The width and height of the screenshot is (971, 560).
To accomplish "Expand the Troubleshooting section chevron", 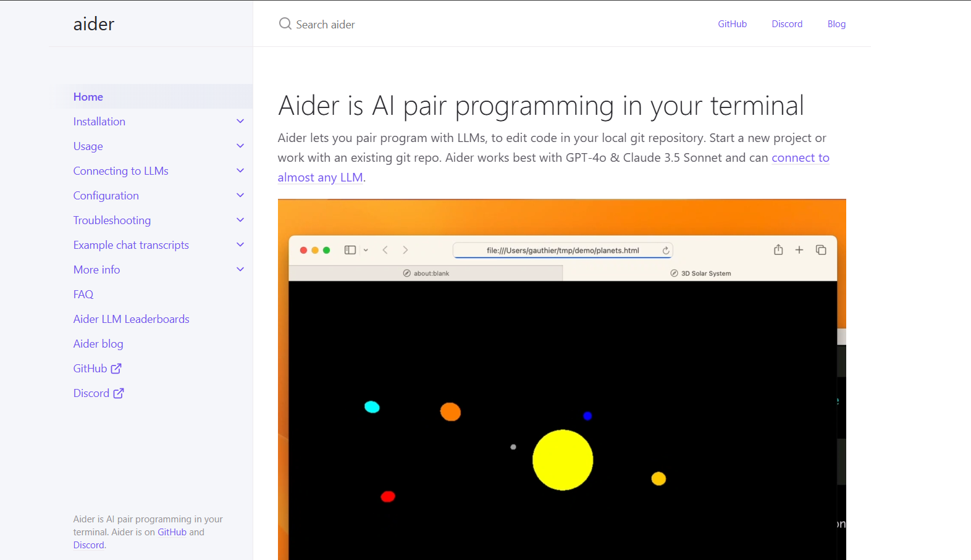I will pyautogui.click(x=240, y=220).
